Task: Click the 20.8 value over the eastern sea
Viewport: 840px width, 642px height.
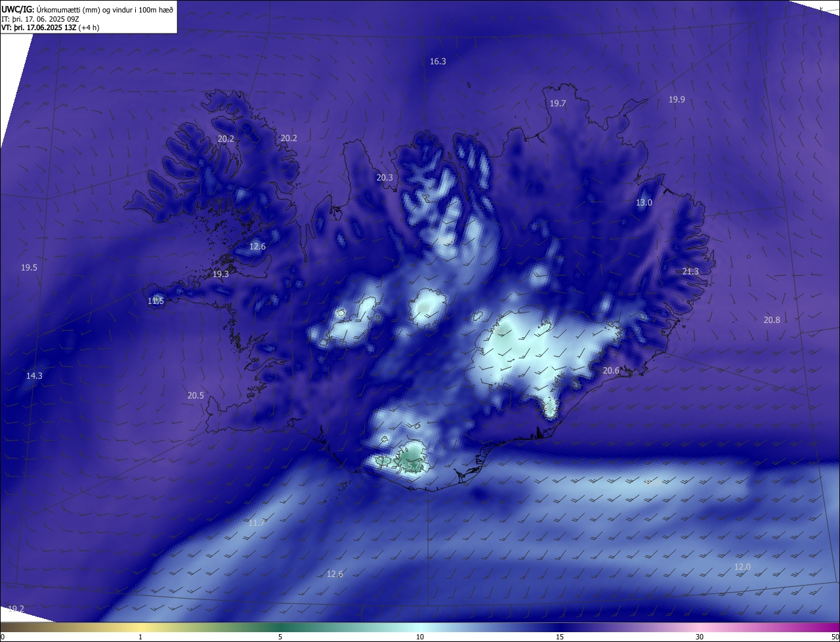Action: (772, 320)
